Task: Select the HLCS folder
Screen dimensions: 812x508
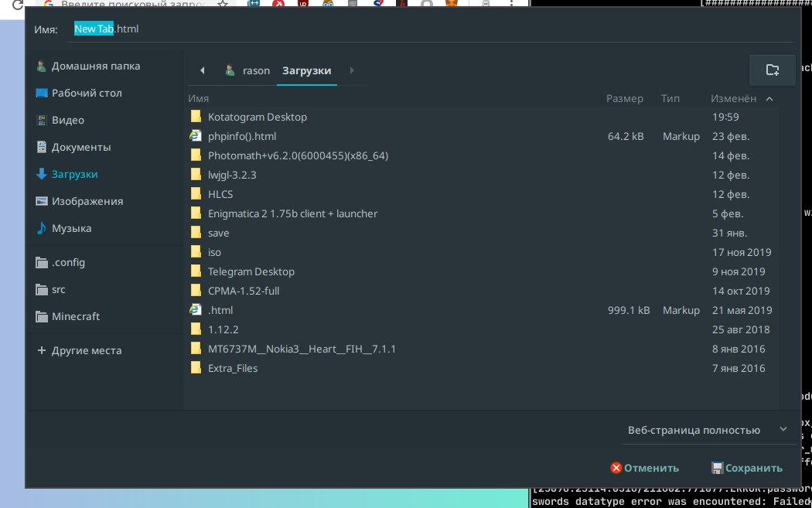Action: (482, 194)
